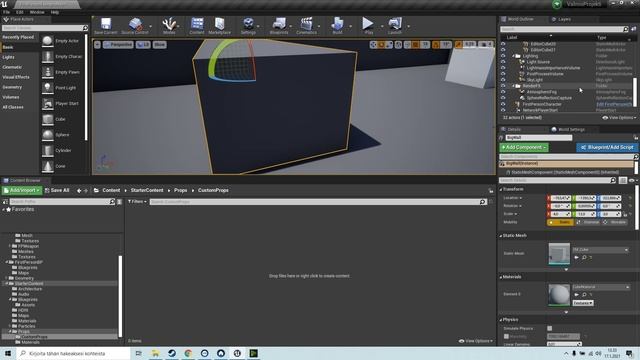Set Mobility to Static
Image resolution: width=640 pixels, height=360 pixels.
pyautogui.click(x=560, y=222)
